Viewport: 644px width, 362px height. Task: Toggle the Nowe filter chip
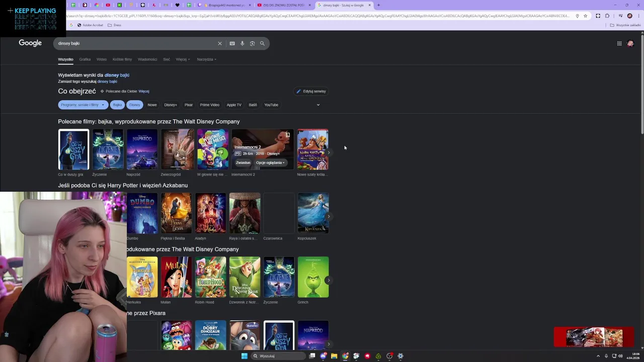[x=152, y=105]
